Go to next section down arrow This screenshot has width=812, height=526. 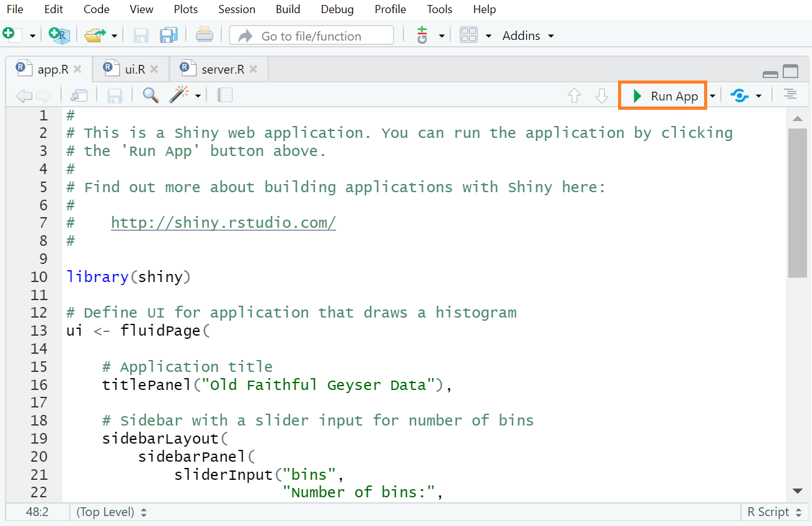pyautogui.click(x=601, y=95)
